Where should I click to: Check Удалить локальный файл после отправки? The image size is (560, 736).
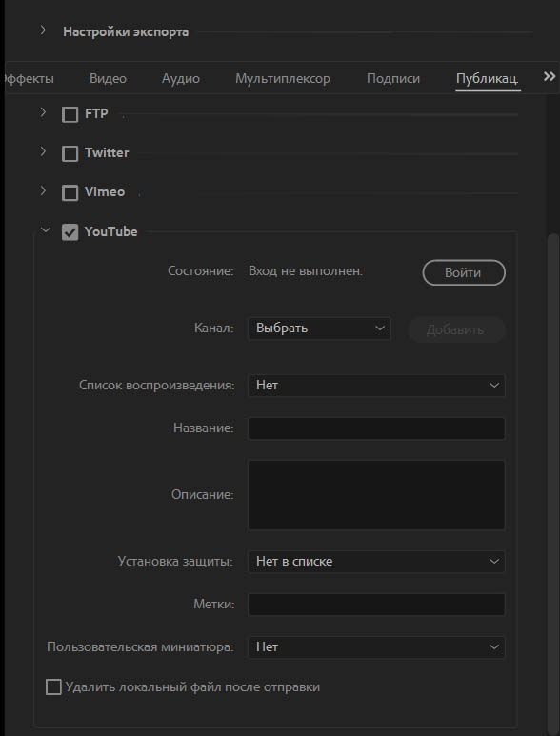pyautogui.click(x=53, y=687)
